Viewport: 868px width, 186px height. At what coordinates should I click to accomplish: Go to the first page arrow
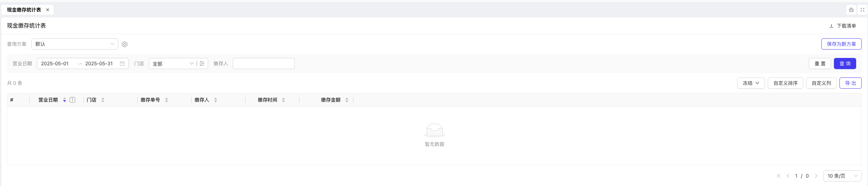click(x=779, y=176)
